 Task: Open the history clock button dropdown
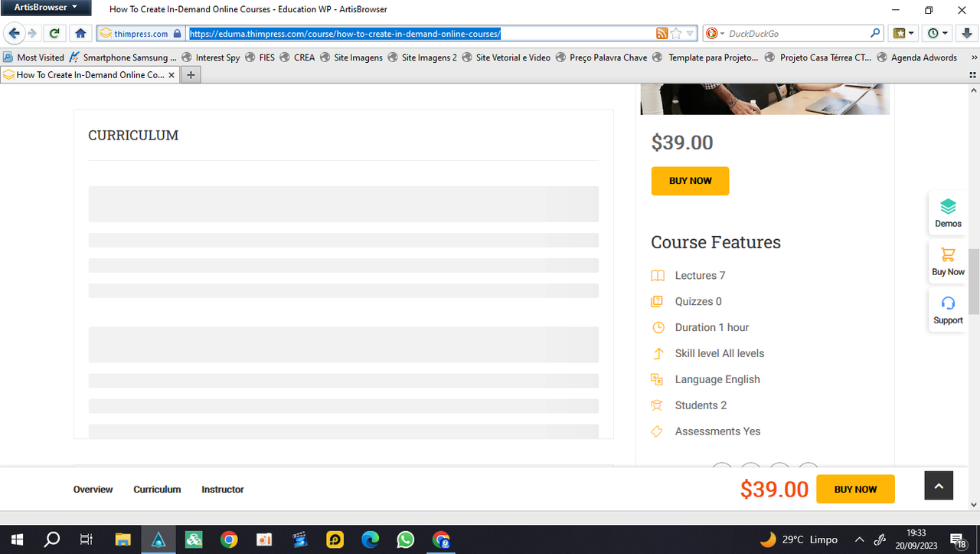(938, 34)
